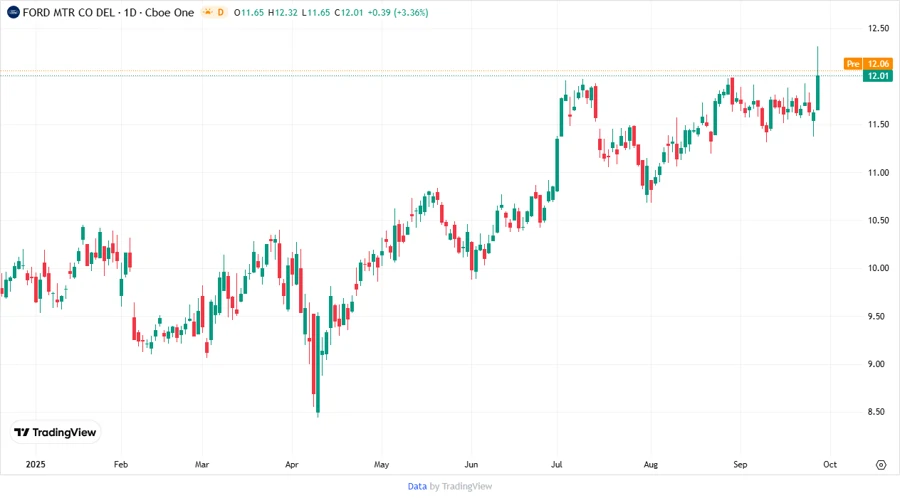The width and height of the screenshot is (900, 498).
Task: Click the low value L11.65
Action: click(316, 12)
